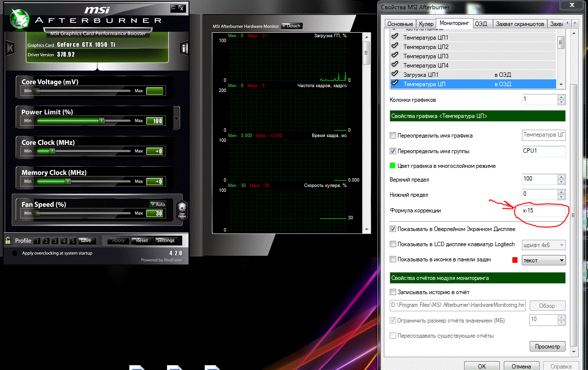Click the Fan Speed slider track
The width and height of the screenshot is (588, 370).
click(x=83, y=213)
